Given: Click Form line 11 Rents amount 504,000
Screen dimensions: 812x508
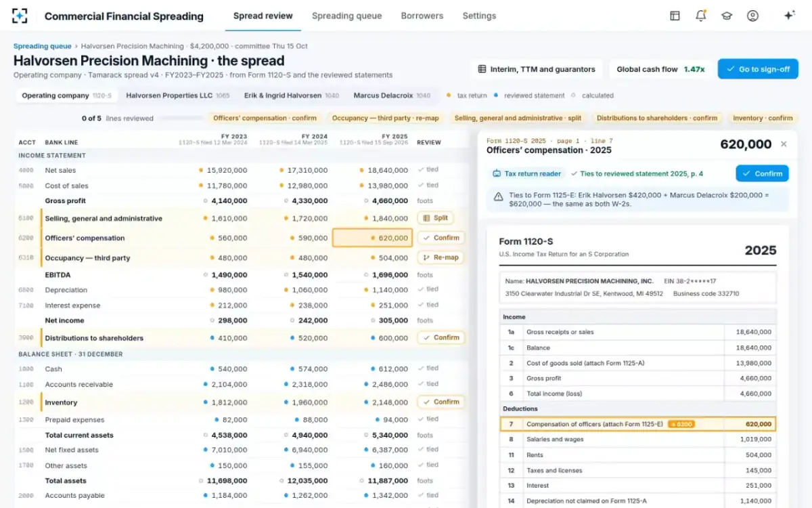Looking at the screenshot, I should [759, 455].
